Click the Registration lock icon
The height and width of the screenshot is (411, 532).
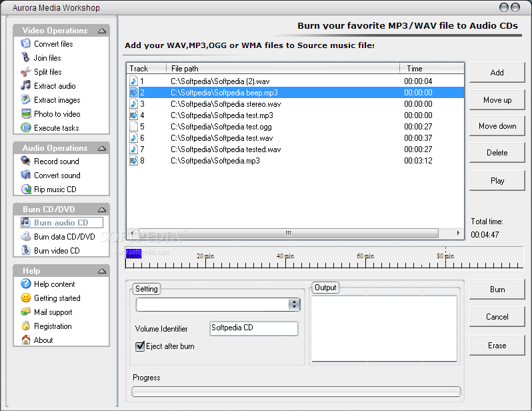tap(26, 326)
